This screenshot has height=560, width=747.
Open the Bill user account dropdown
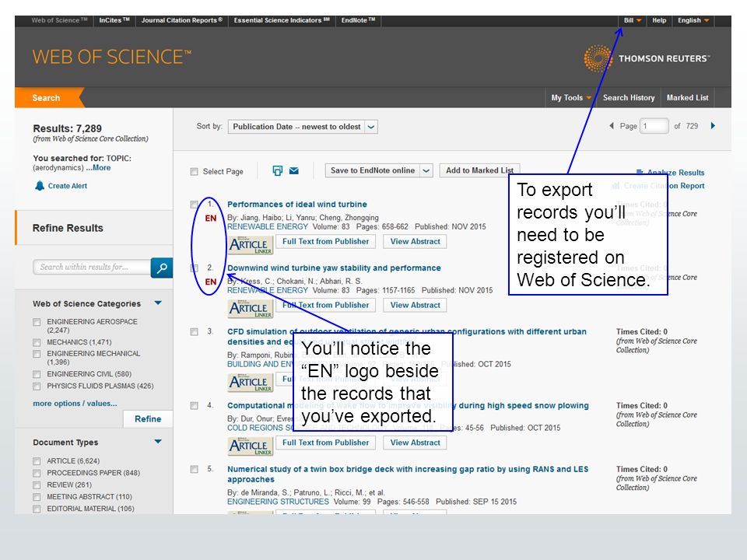tap(633, 20)
